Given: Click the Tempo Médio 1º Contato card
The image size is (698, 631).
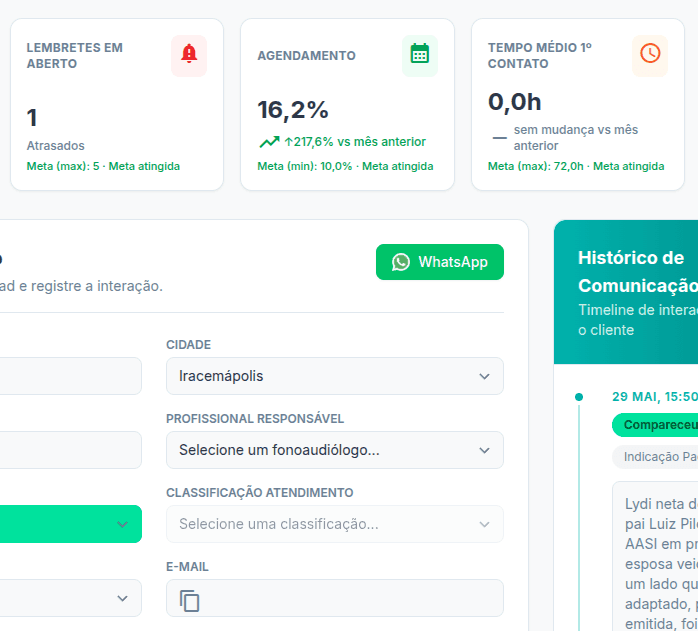Looking at the screenshot, I should pyautogui.click(x=578, y=104).
